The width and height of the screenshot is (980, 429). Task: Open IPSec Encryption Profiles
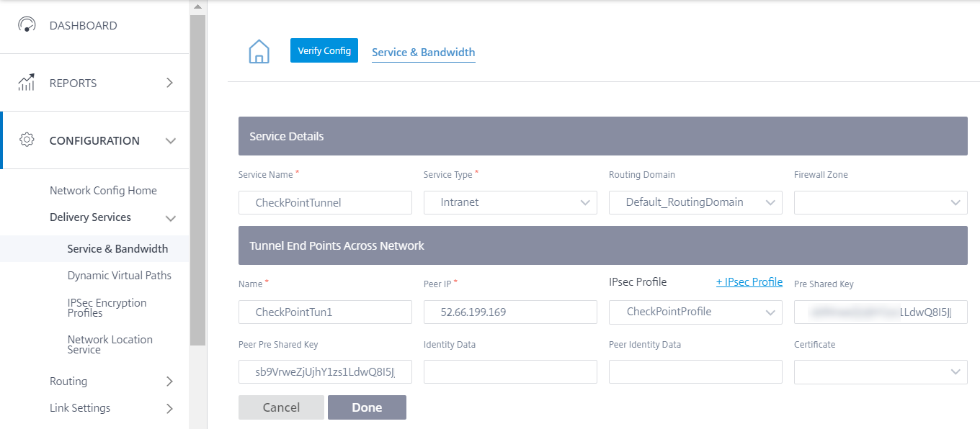pyautogui.click(x=107, y=308)
